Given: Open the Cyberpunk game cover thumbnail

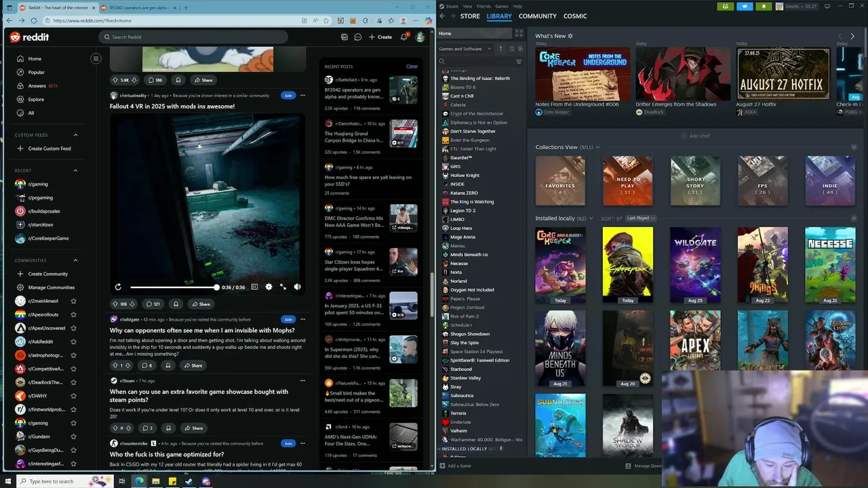Looking at the screenshot, I should (628, 265).
